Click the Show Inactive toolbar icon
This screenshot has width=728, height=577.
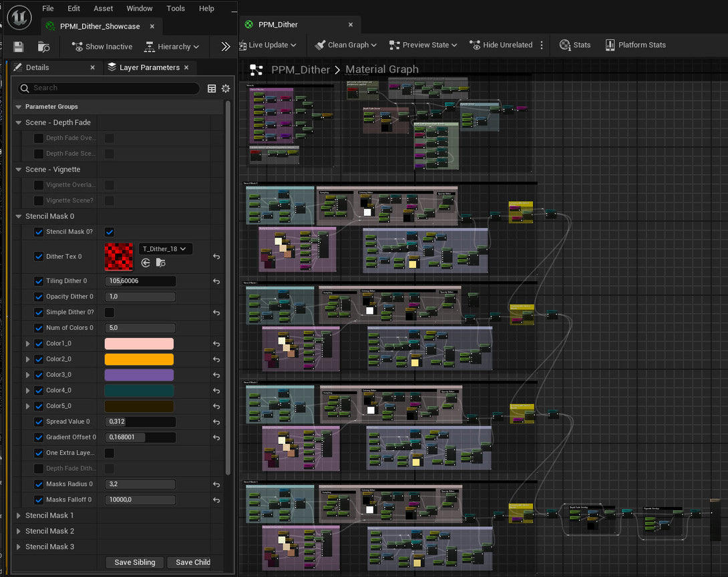(77, 47)
